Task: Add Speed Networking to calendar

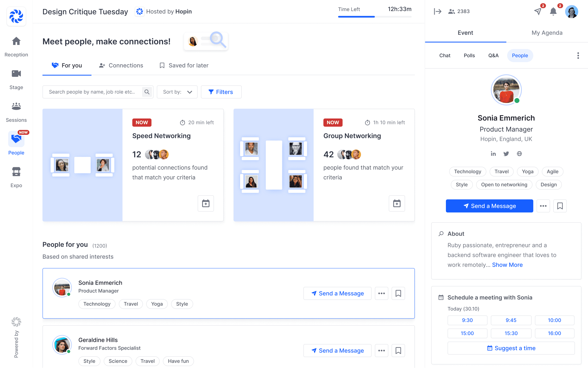Action: [x=206, y=203]
